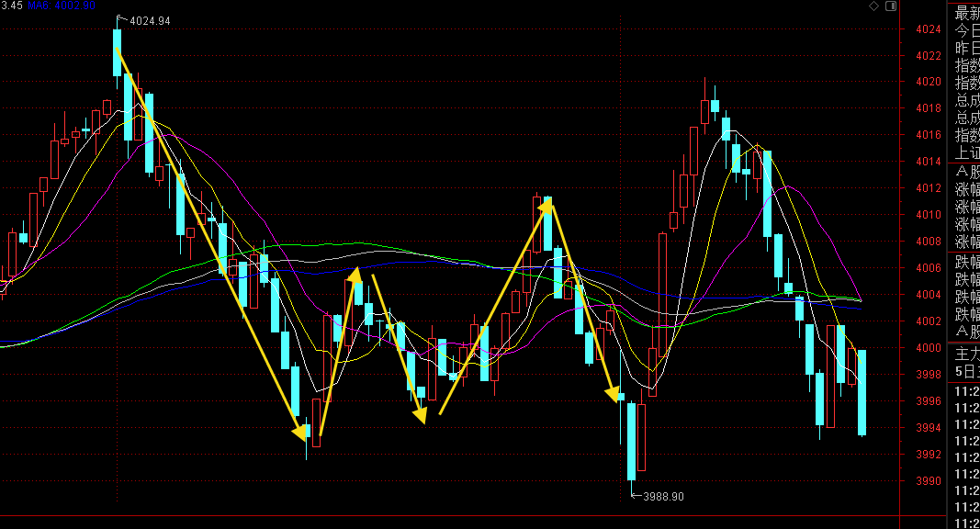Click the 4016 price axis label
This screenshot has height=529, width=980.
(x=929, y=135)
